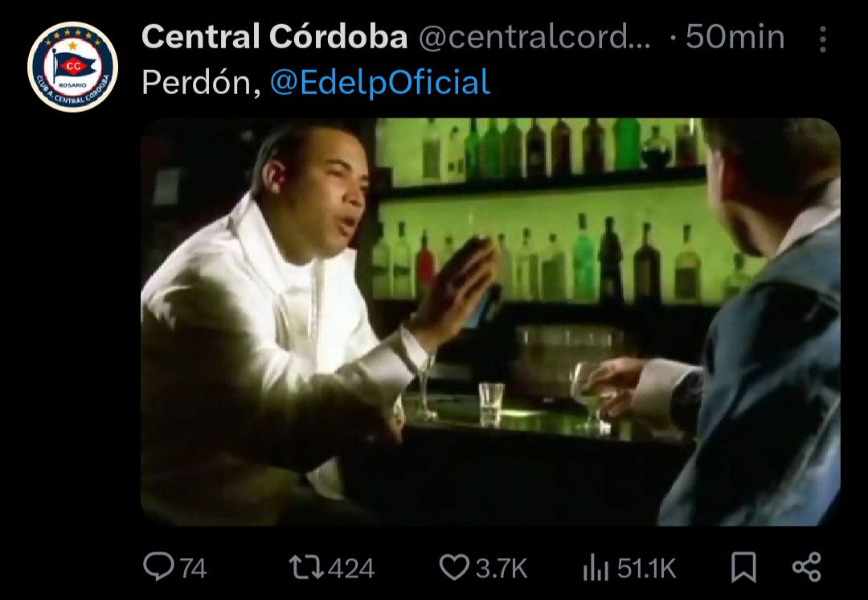Open the Central Córdoba display name
This screenshot has height=600, width=868.
click(275, 37)
